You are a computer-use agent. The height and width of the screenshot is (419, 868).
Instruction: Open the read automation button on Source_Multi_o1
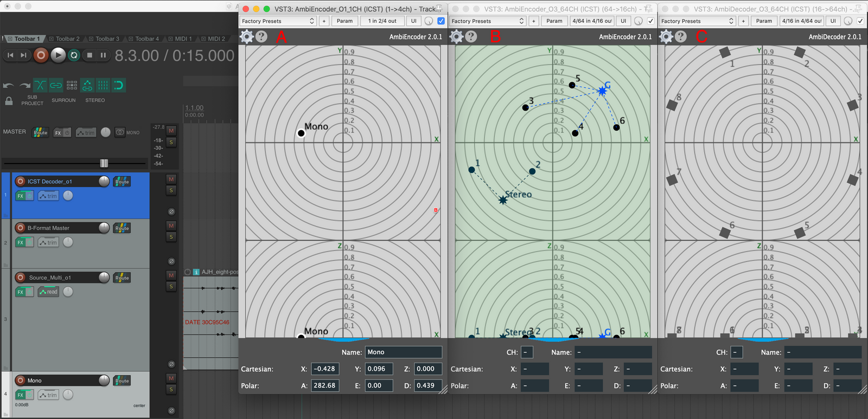point(48,292)
